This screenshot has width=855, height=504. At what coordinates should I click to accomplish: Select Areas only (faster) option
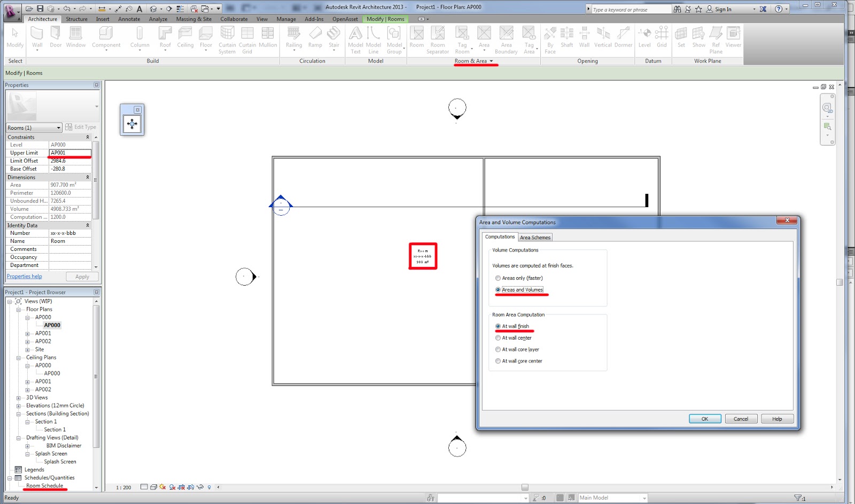(x=498, y=278)
